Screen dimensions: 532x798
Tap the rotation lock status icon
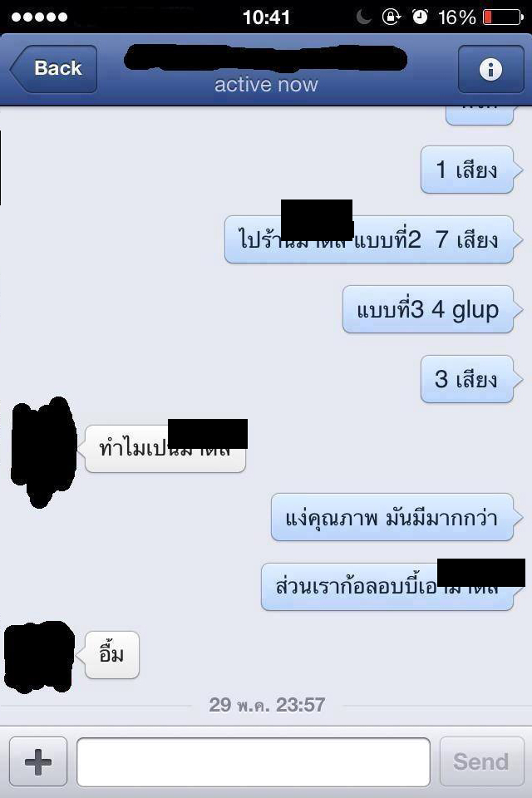391,17
